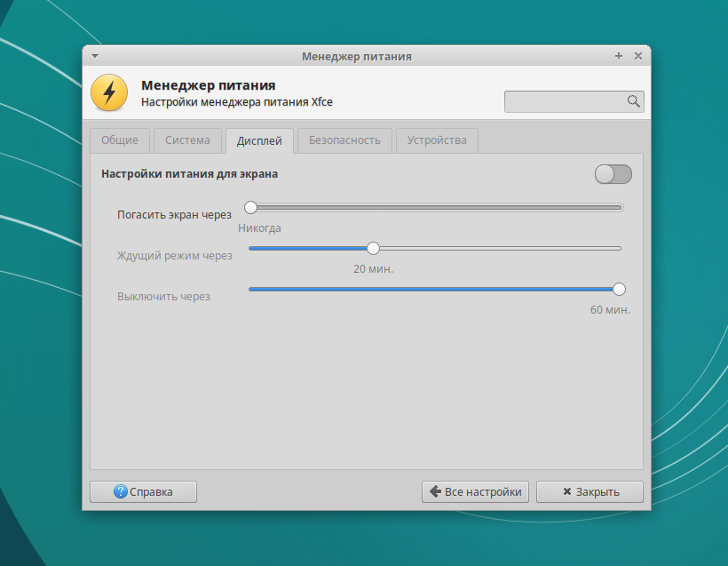728x566 pixels.
Task: Select the Дисплей tab
Action: point(259,140)
